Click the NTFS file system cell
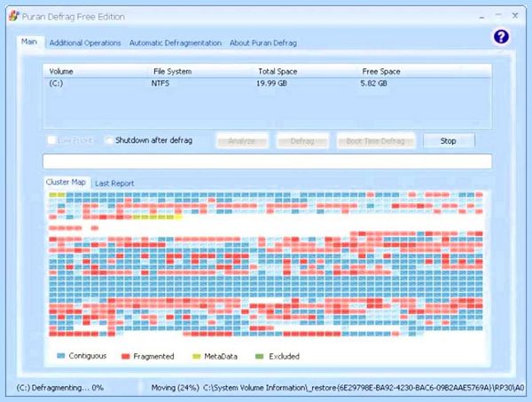This screenshot has height=402, width=532. click(160, 83)
